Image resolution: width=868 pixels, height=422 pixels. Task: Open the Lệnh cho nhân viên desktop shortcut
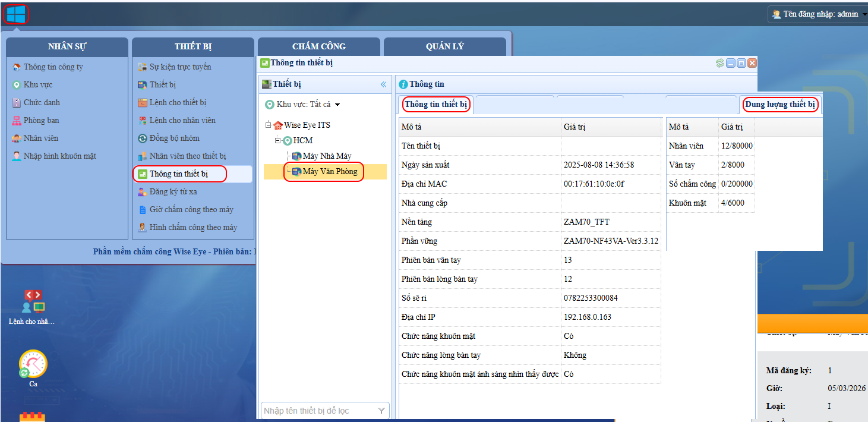33,303
